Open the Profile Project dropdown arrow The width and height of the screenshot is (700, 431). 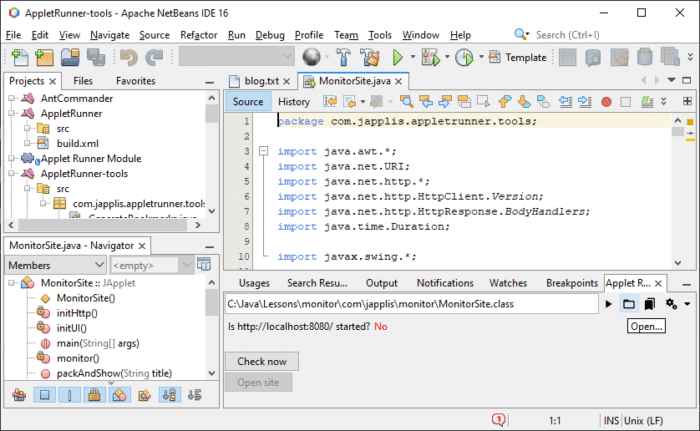click(481, 57)
